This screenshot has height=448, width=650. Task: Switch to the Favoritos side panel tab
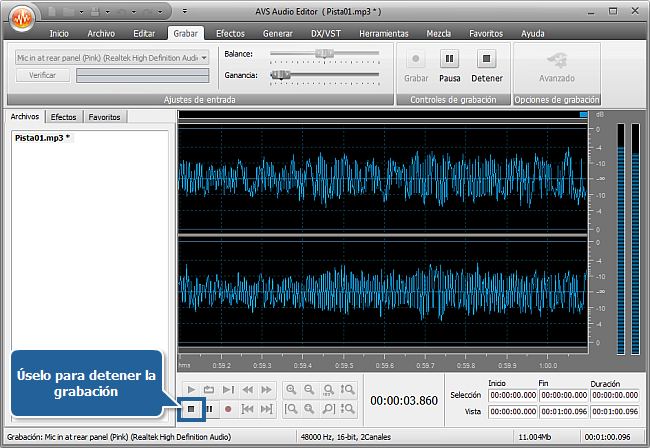coord(105,117)
